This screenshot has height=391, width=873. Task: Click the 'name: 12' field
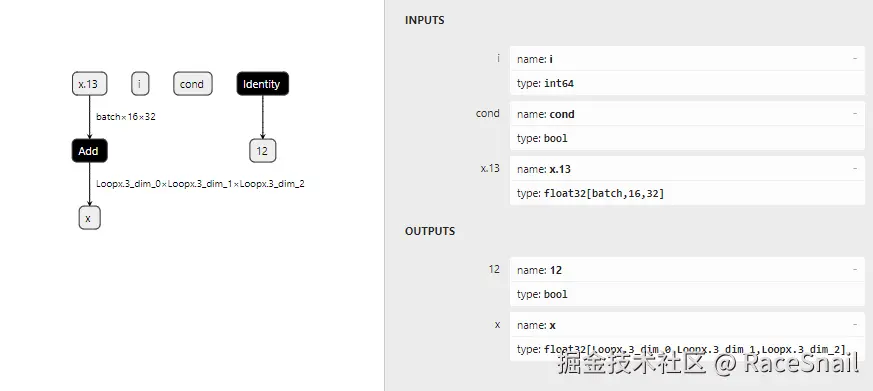tap(687, 270)
